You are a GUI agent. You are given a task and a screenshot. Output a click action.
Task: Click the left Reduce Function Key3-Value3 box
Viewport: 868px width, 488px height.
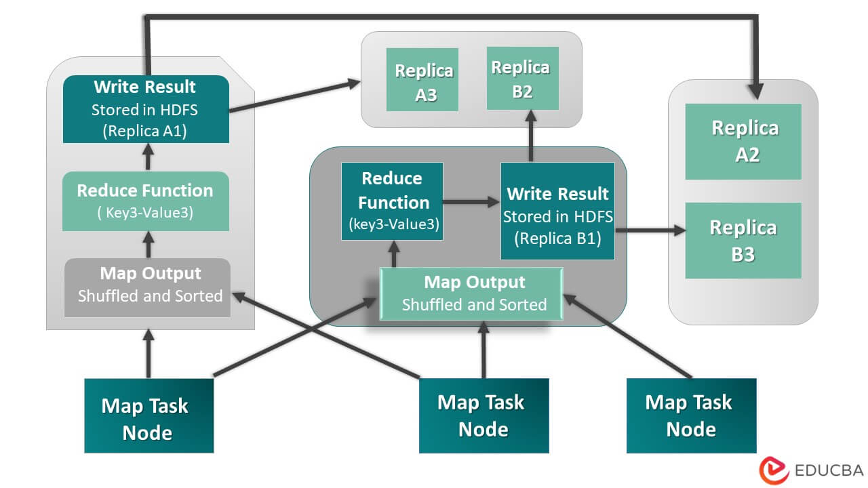tap(146, 200)
